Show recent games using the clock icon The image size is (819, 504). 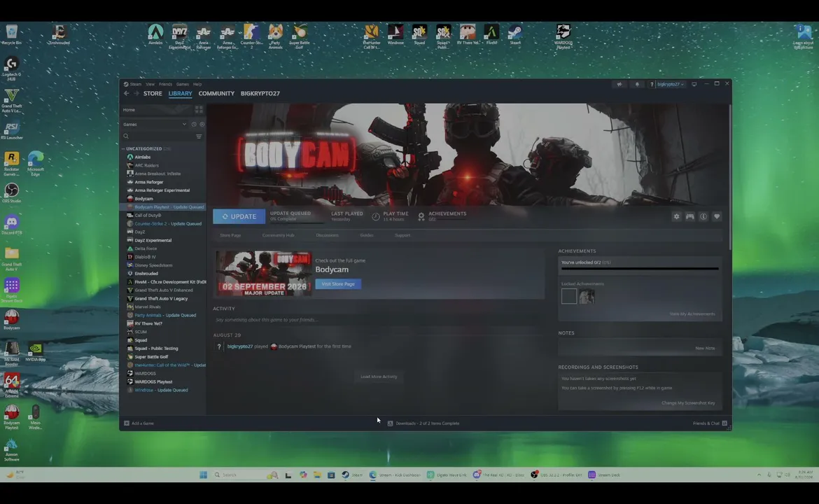click(x=194, y=125)
